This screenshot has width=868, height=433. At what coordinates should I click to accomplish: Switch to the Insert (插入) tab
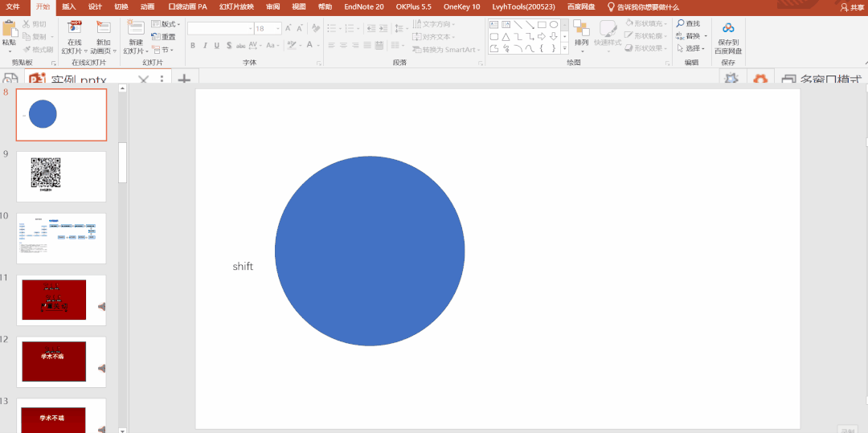(x=69, y=6)
